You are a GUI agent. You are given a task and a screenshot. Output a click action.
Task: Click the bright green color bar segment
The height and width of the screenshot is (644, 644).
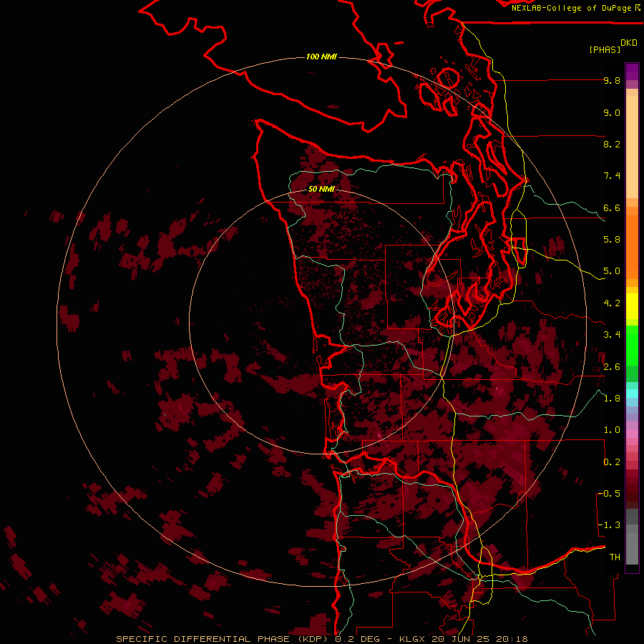tap(632, 345)
